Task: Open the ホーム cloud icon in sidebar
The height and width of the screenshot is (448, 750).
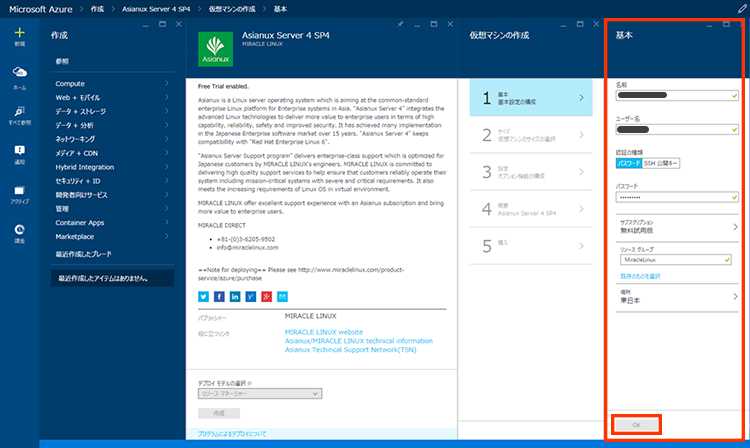Action: pyautogui.click(x=19, y=76)
